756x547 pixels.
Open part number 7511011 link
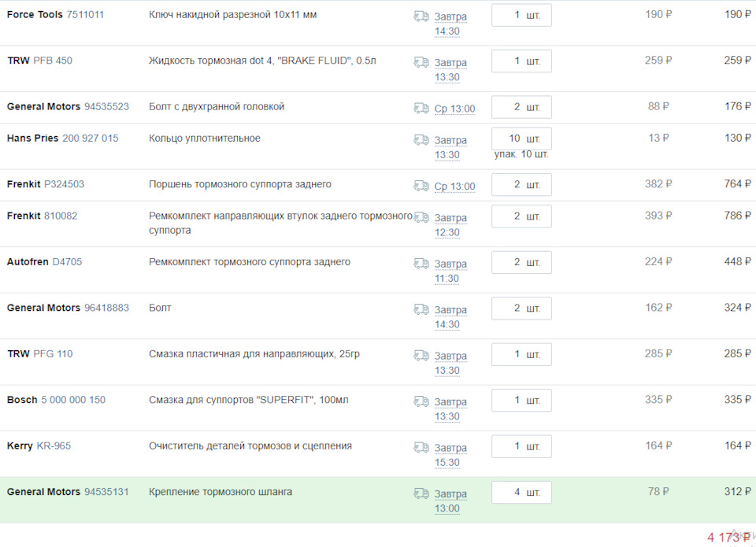pos(85,14)
